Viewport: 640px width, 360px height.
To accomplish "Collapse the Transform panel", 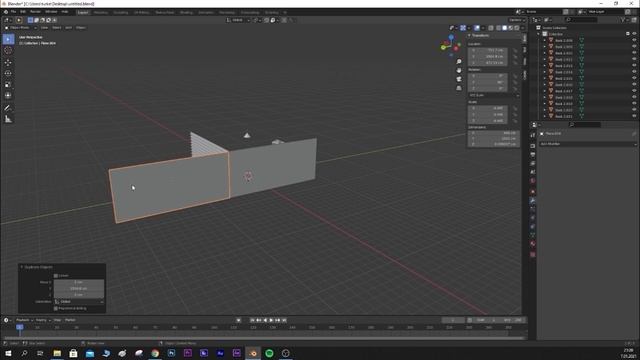I will coord(469,36).
